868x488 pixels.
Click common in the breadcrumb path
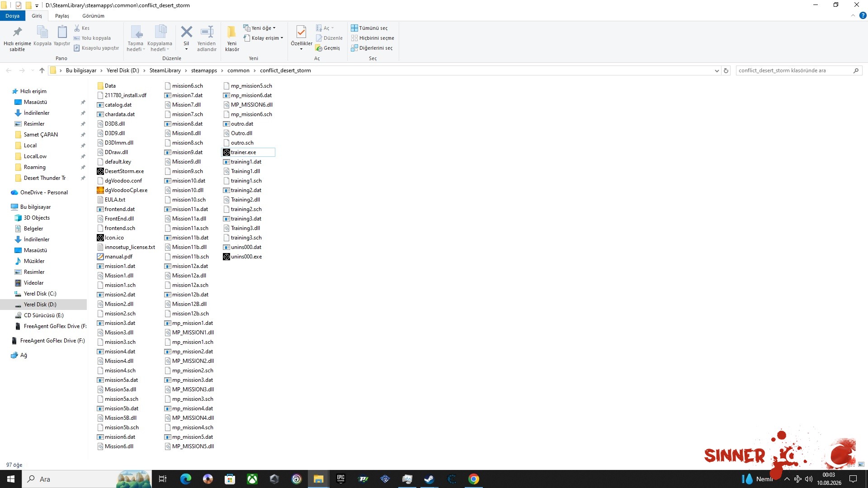(x=238, y=70)
